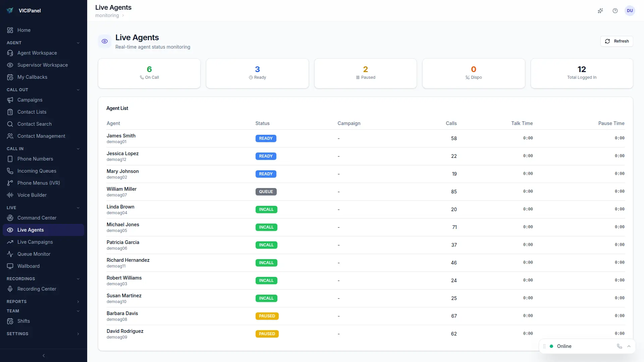The image size is (644, 362).
Task: Open Queue Monitor from the sidebar
Action: [33, 254]
